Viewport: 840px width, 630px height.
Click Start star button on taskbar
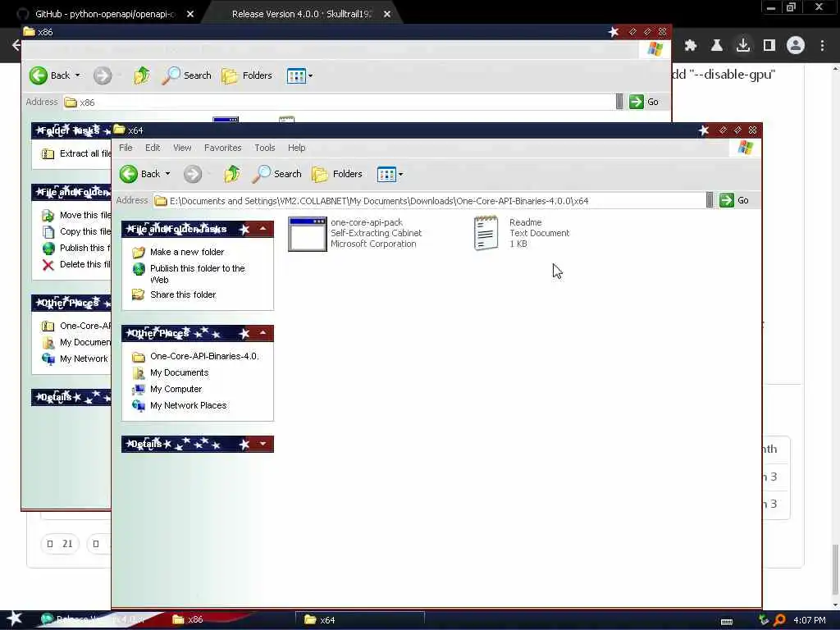click(x=14, y=619)
